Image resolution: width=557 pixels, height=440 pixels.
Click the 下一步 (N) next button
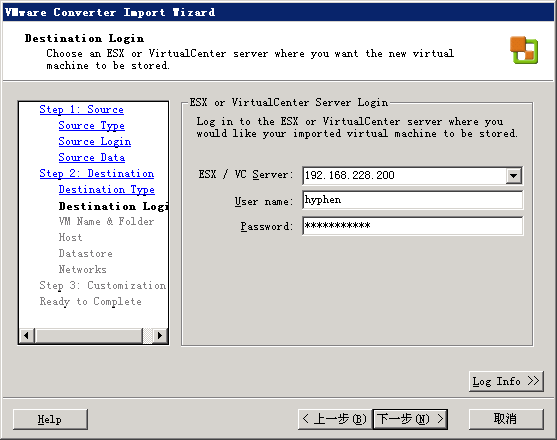pos(410,419)
